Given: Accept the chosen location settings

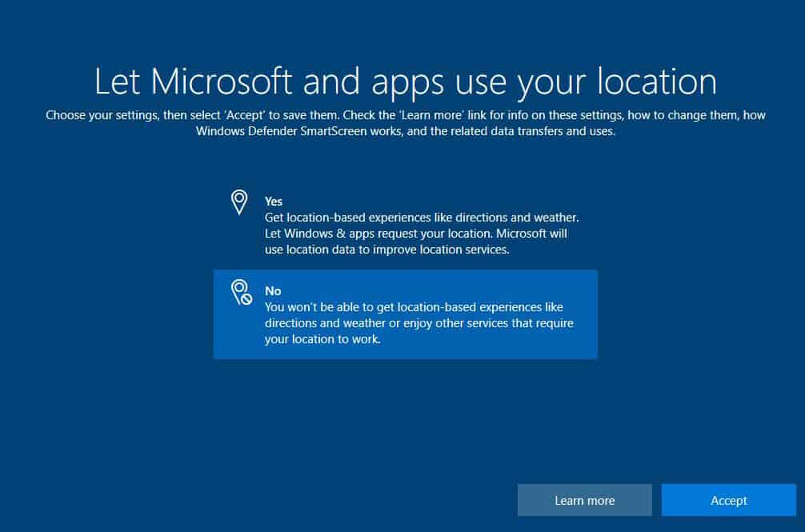Looking at the screenshot, I should click(728, 500).
